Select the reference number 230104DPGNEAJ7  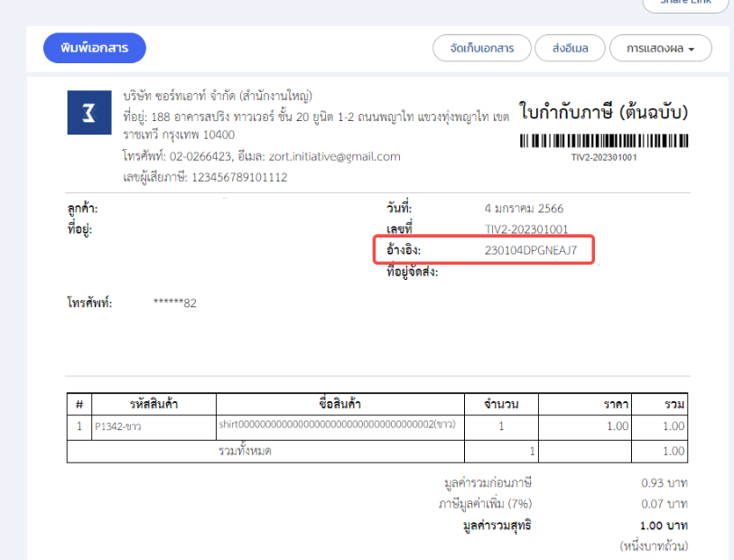pyautogui.click(x=530, y=249)
